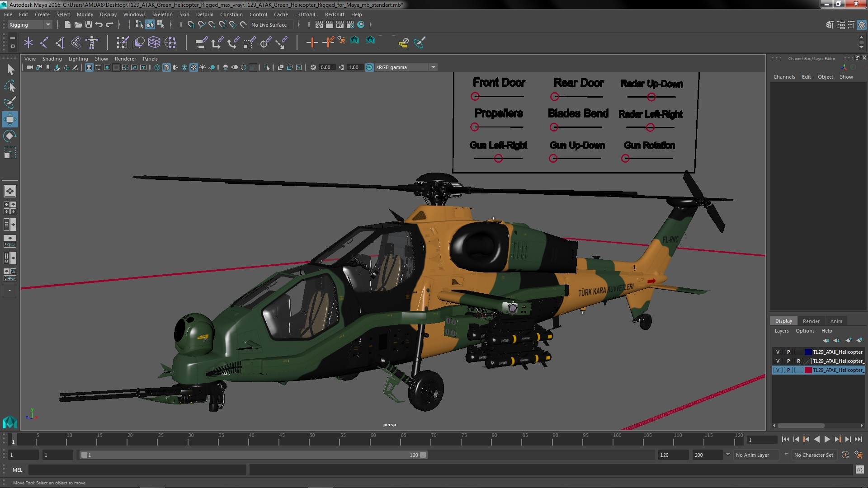The height and width of the screenshot is (488, 868).
Task: Click the Parent Constraint shelf icon
Action: [x=202, y=43]
